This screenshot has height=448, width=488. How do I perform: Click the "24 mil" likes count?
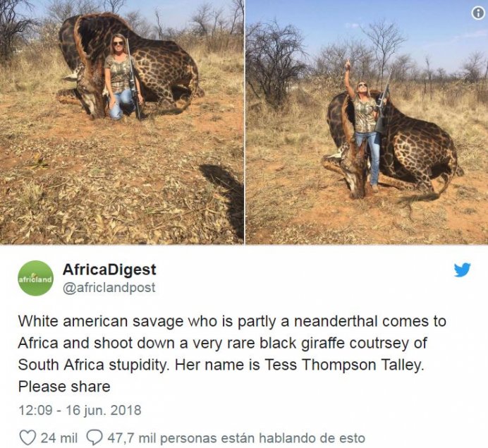pos(59,437)
